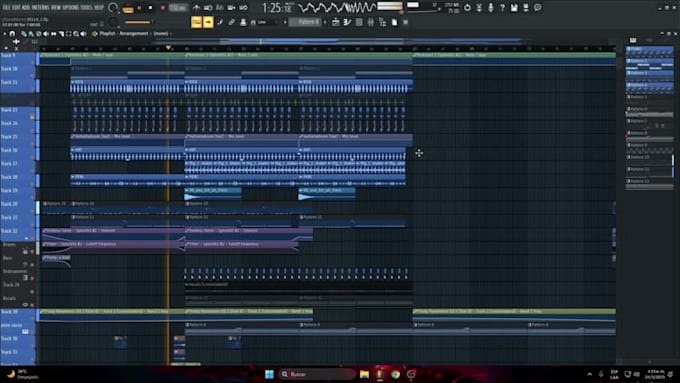
Task: Toggle blend recording overdub icon
Action: (x=231, y=8)
